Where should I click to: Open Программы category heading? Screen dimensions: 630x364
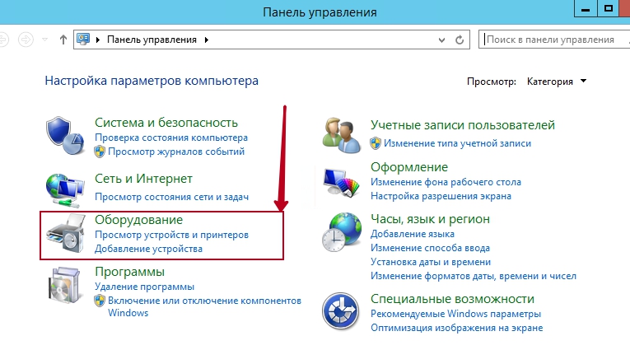[x=129, y=272]
